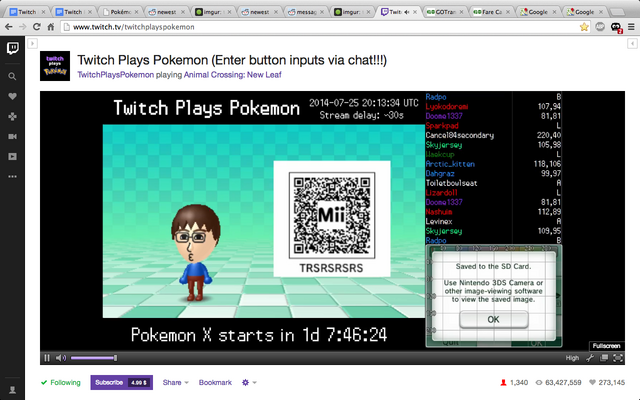
Task: Adjust the volume slider
Action: pyautogui.click(x=94, y=358)
